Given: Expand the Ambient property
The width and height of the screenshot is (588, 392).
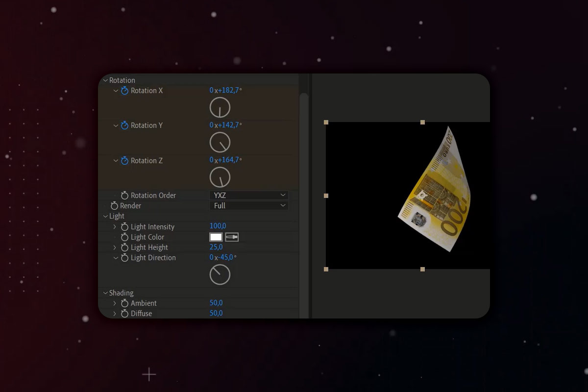Looking at the screenshot, I should pos(115,303).
